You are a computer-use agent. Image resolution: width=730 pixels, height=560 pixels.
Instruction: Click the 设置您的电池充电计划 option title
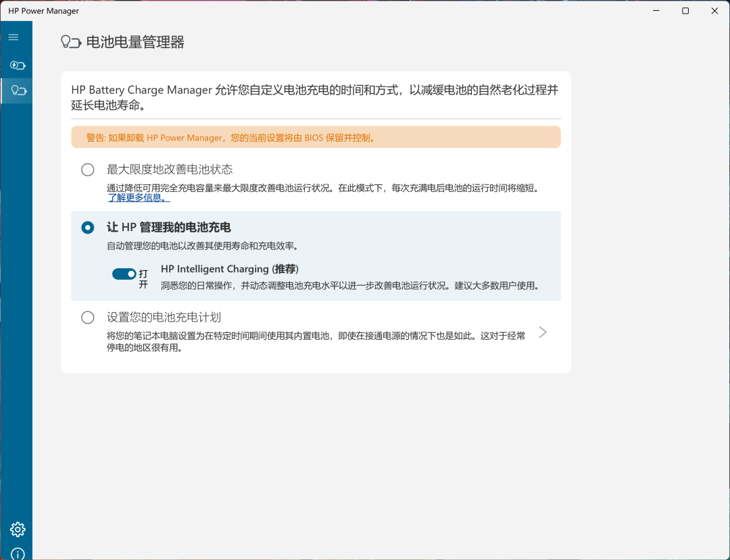point(164,317)
